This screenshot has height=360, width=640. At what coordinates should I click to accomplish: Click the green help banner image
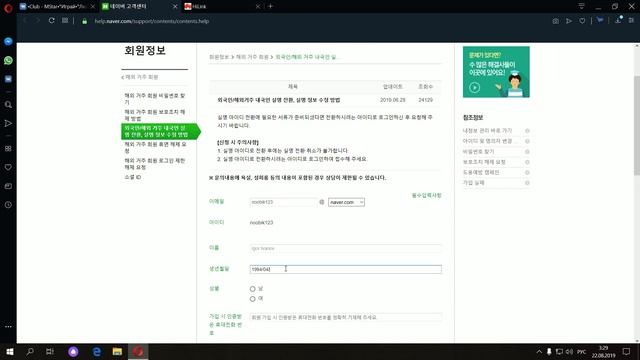[496, 72]
